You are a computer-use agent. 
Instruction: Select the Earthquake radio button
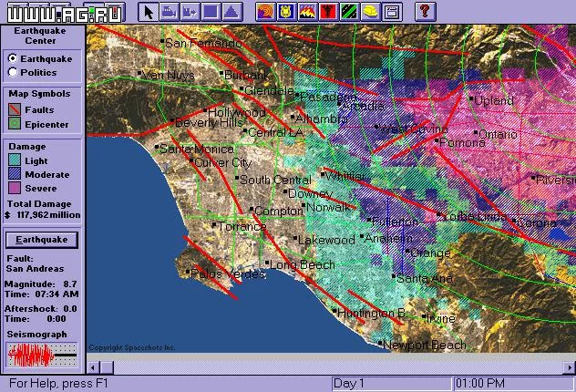pos(13,58)
